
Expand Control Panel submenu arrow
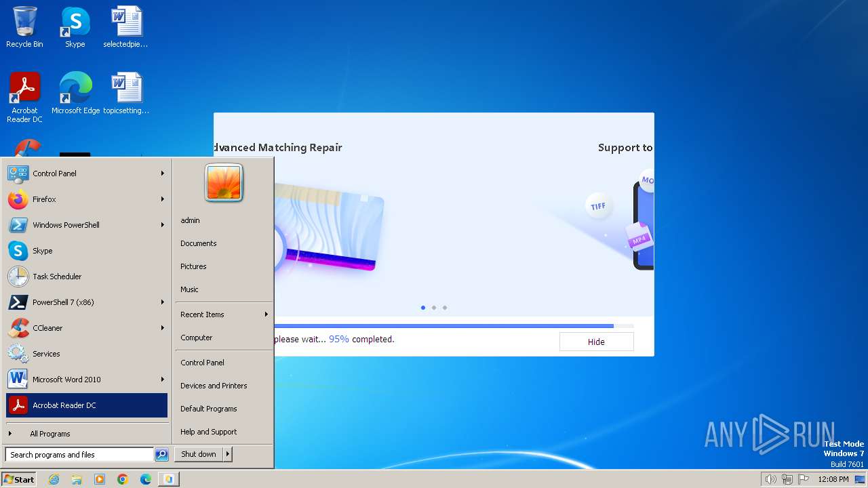click(163, 174)
